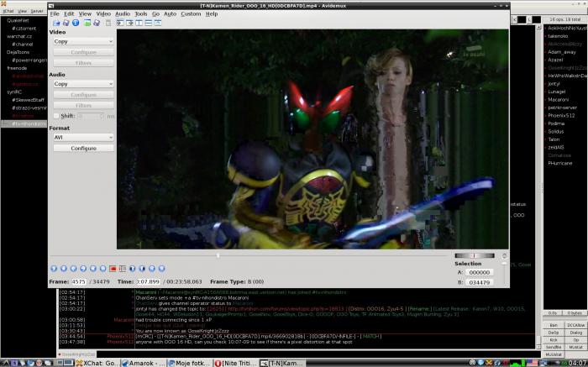Click the Op button in XChat

575,339
